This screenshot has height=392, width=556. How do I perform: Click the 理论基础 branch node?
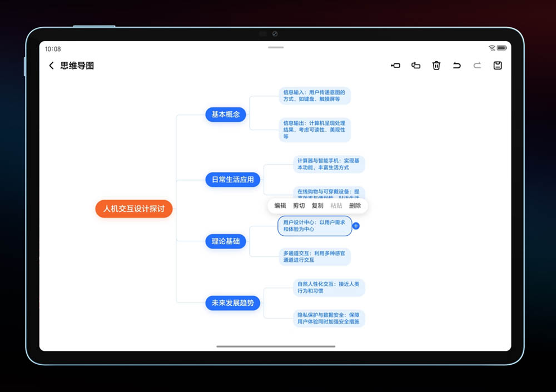[x=226, y=241]
